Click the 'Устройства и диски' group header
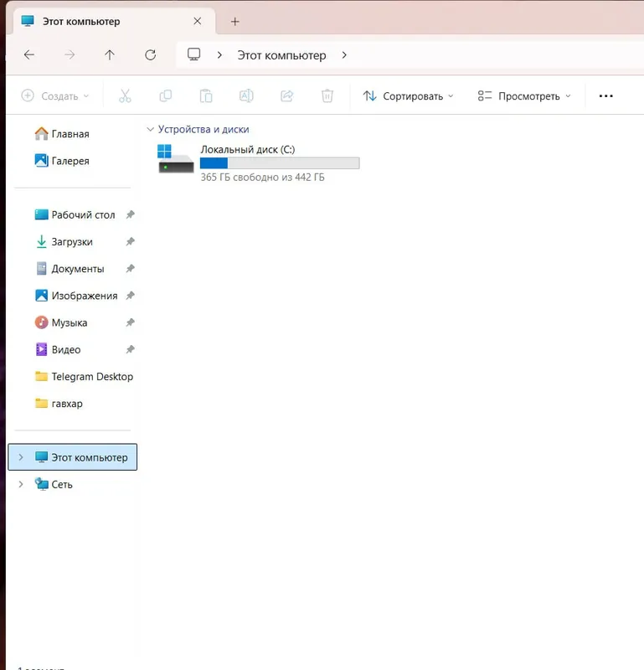 (204, 129)
